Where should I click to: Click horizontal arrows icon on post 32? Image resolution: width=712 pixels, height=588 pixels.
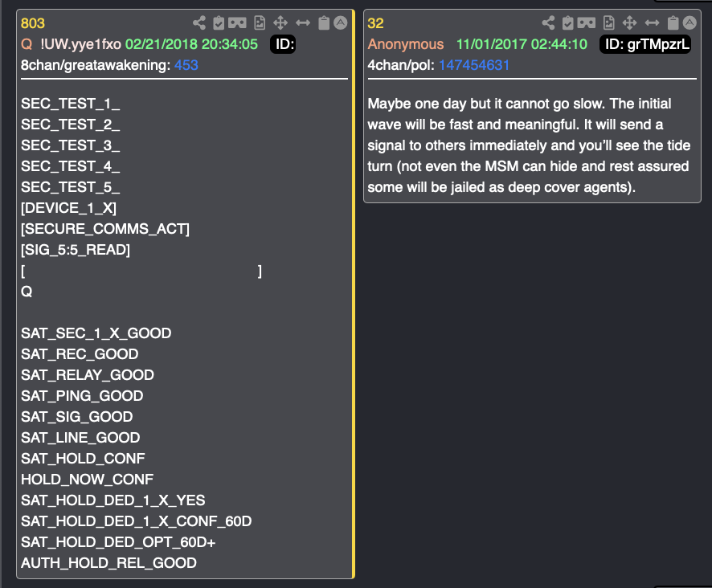(652, 22)
